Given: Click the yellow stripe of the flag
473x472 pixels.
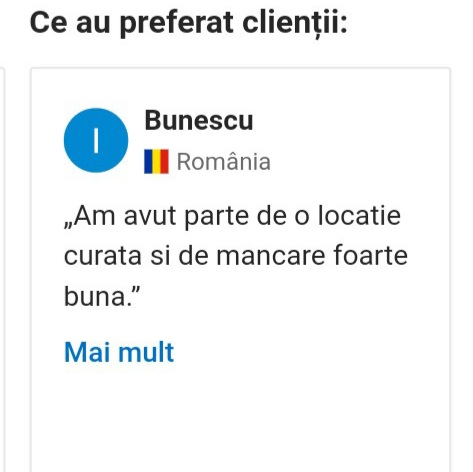Looking at the screenshot, I should pos(156,162).
